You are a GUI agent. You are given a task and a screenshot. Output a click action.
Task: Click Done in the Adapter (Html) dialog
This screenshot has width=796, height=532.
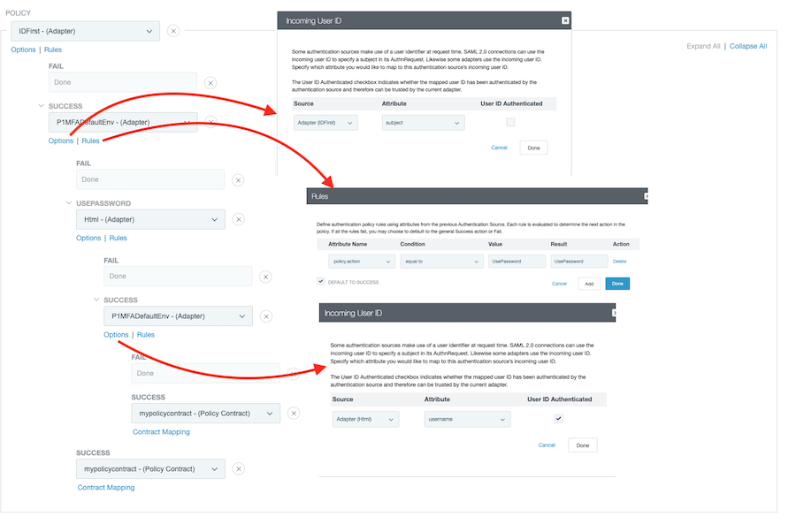pos(583,445)
